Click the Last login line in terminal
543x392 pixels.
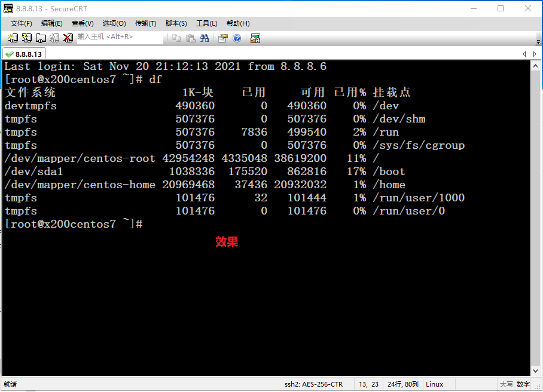tap(166, 66)
